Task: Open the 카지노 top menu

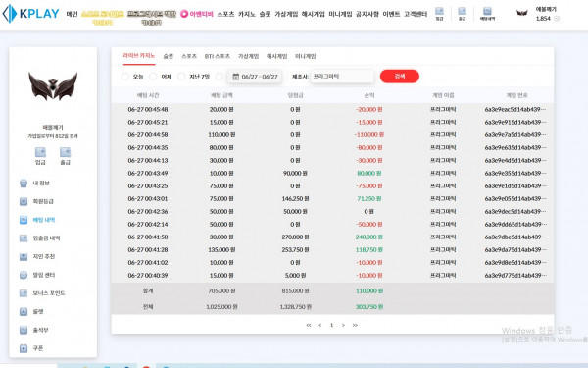Action: coord(247,14)
